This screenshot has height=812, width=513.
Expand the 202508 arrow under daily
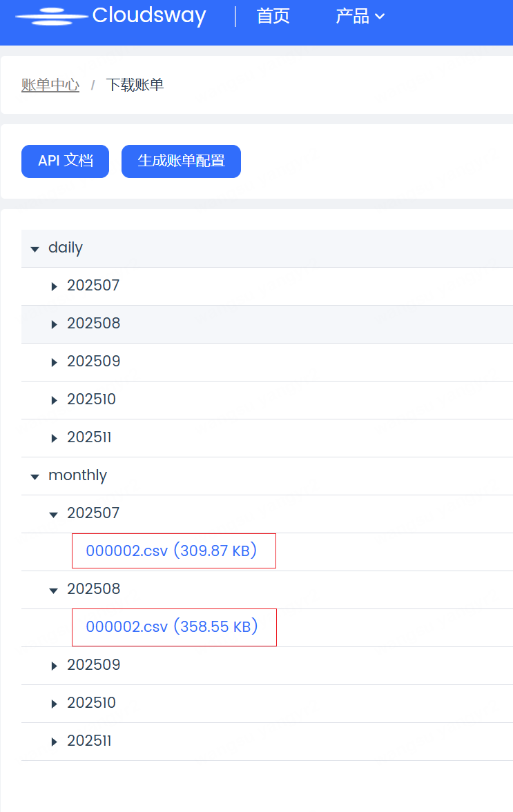[x=54, y=324]
